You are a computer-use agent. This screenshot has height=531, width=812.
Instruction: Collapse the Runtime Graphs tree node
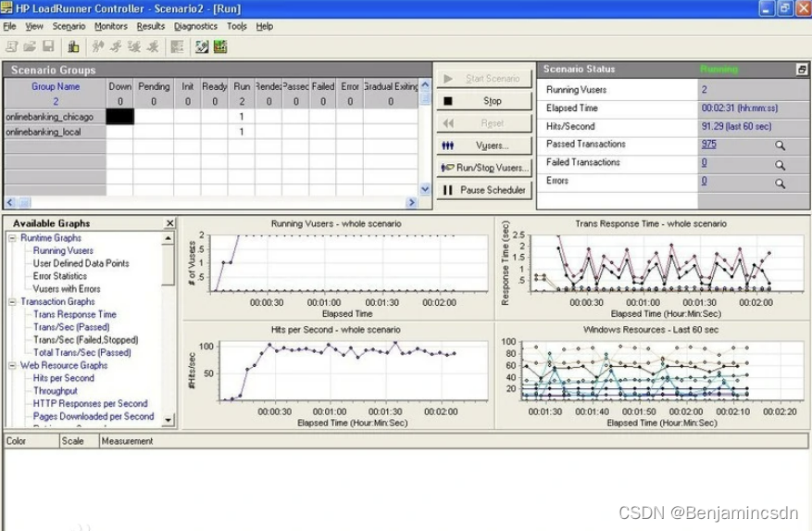pyautogui.click(x=12, y=238)
